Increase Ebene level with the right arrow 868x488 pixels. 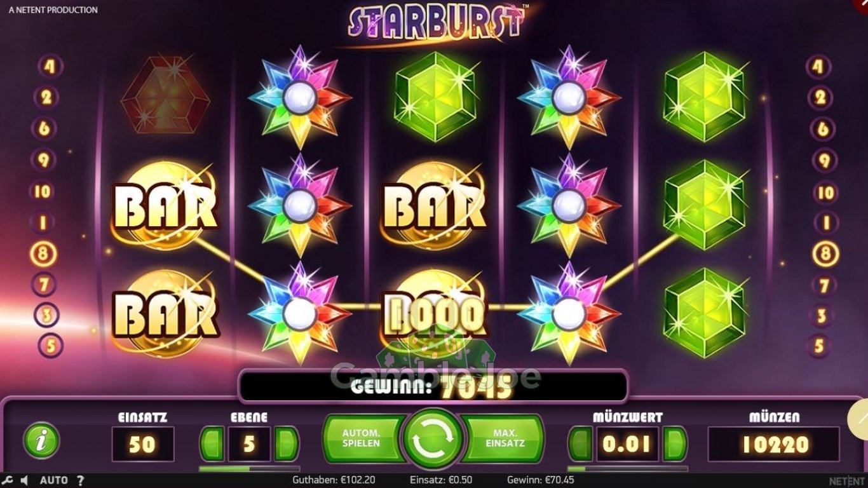point(287,444)
